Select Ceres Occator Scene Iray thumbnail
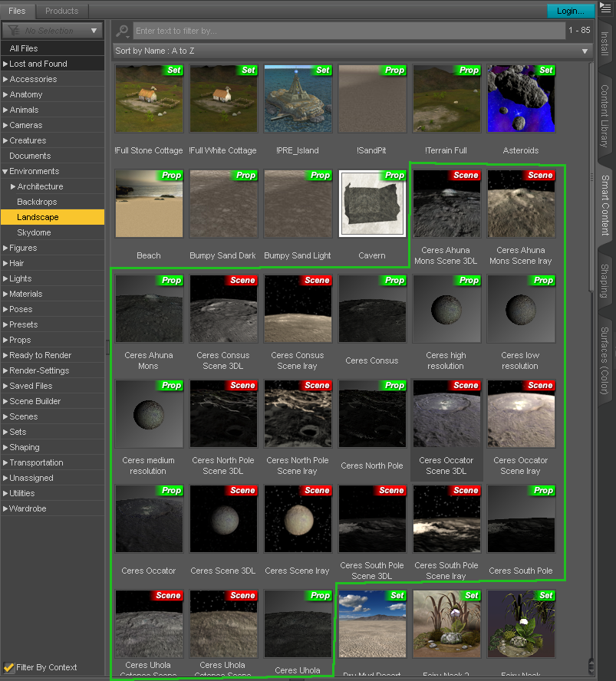Viewport: 616px width, 681px height. tap(521, 414)
